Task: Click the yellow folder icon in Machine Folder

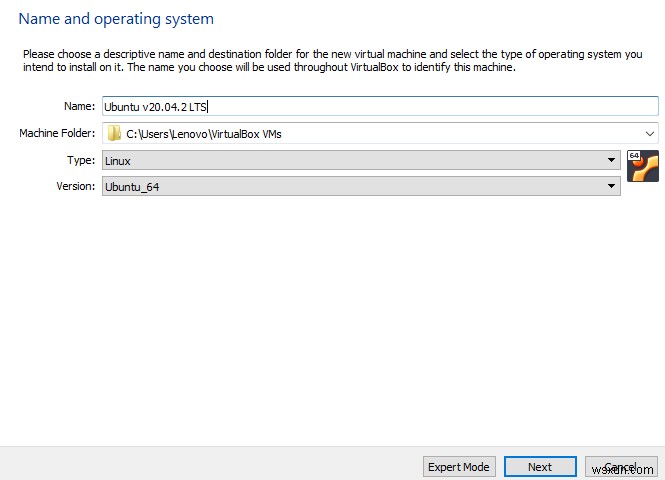Action: tap(114, 133)
